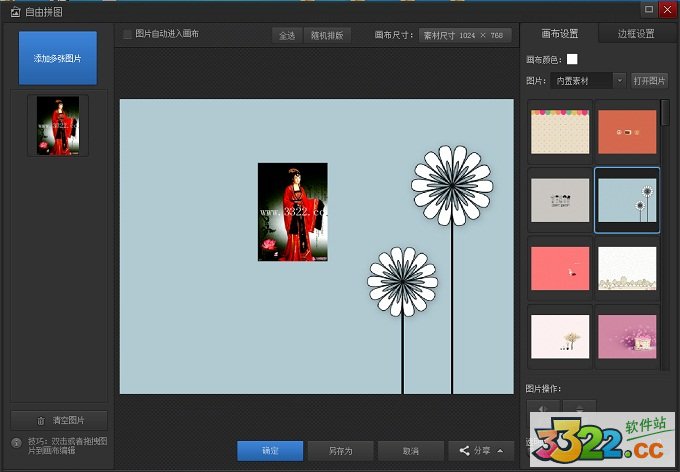Switch to the 画布设置 tab
The height and width of the screenshot is (472, 680).
(x=559, y=34)
